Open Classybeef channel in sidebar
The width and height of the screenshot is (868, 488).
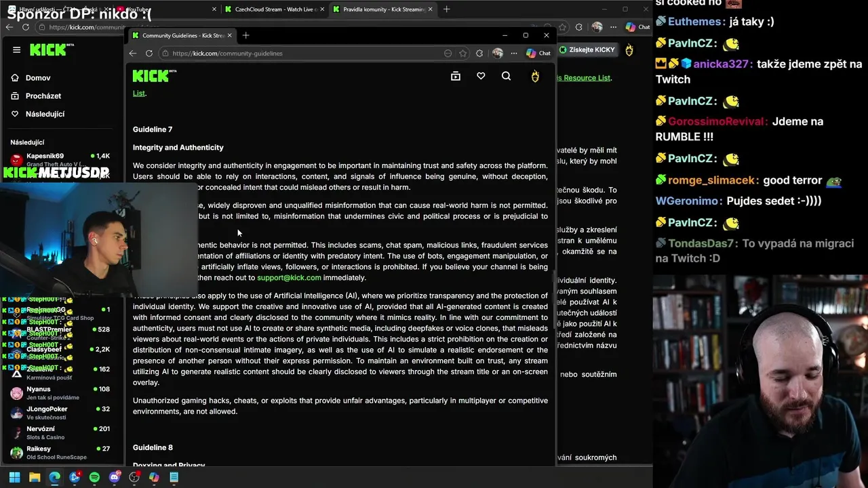60,352
